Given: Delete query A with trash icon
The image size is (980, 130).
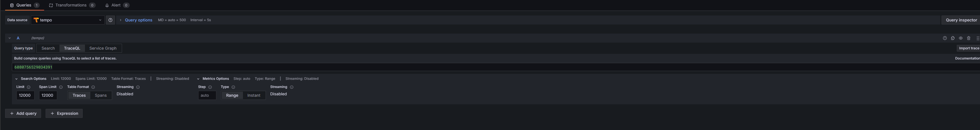Looking at the screenshot, I should (969, 38).
